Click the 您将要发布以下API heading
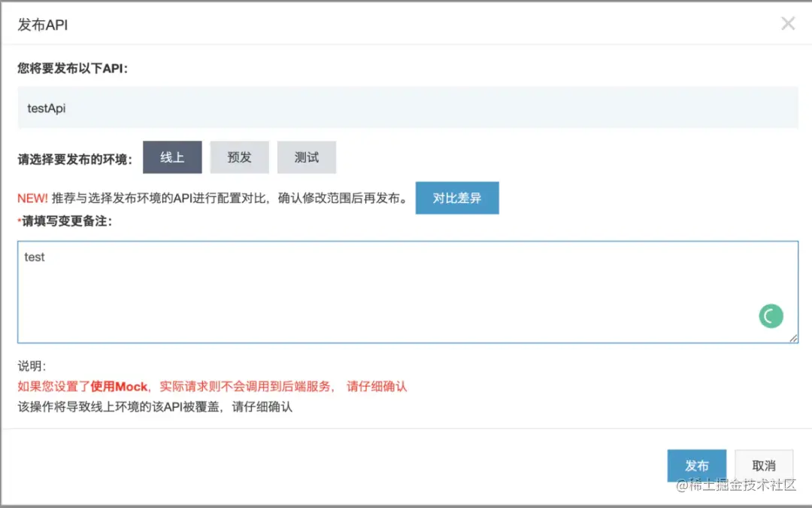 (72, 68)
